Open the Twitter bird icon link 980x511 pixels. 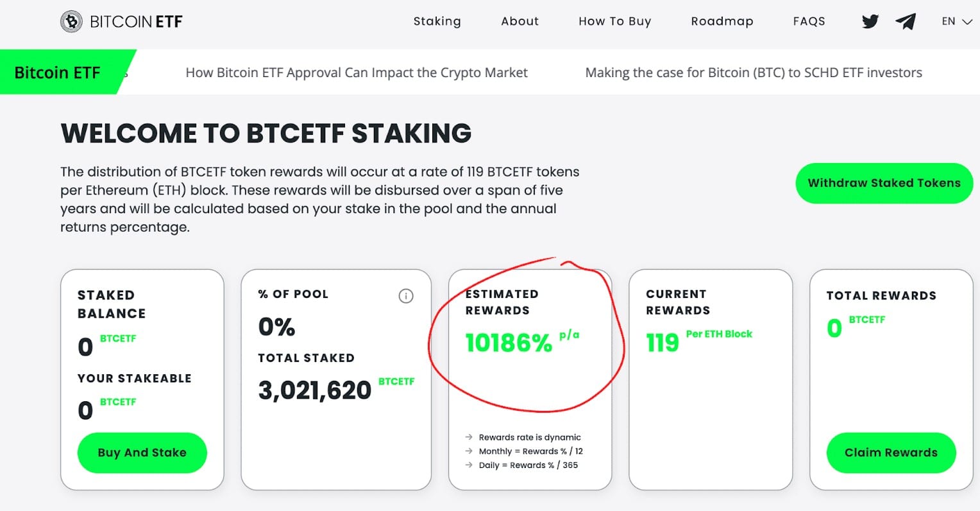click(870, 22)
